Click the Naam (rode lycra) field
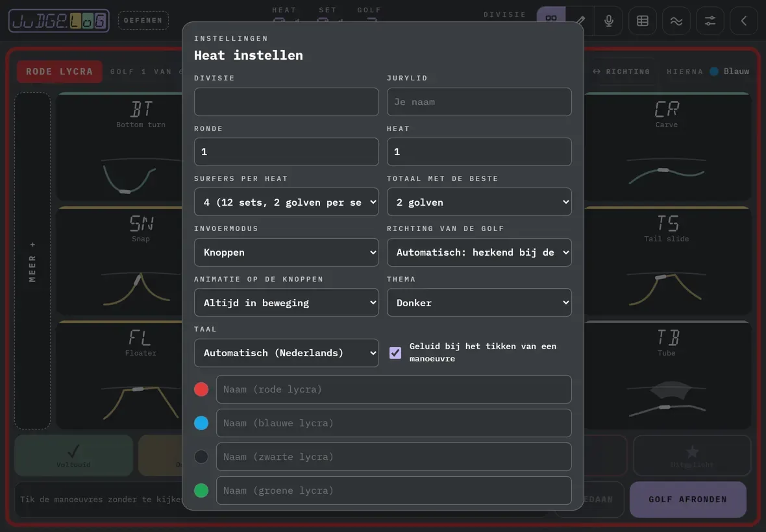766x532 pixels. (394, 389)
